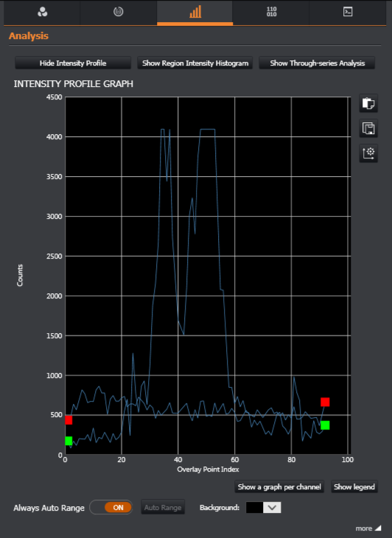
Task: Click the Show legend button
Action: 354,487
